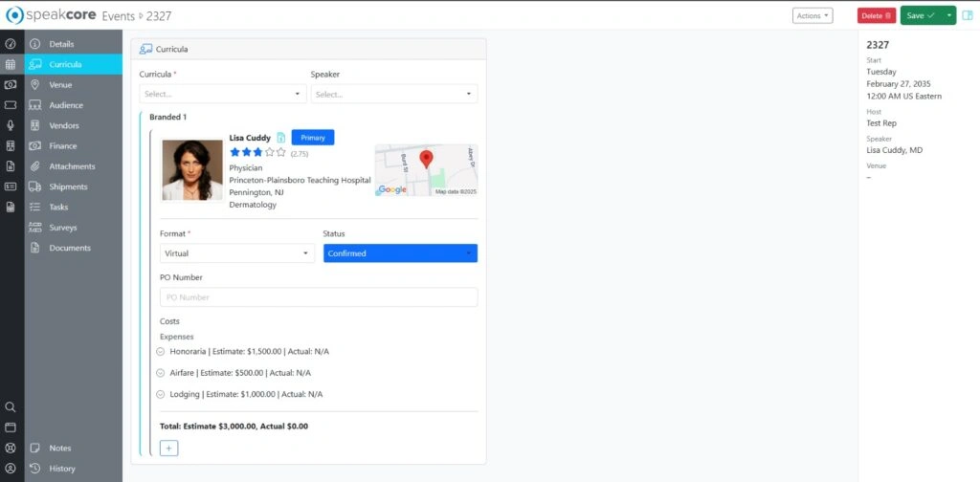The height and width of the screenshot is (482, 980).
Task: Open the search icon in left rail
Action: point(11,406)
